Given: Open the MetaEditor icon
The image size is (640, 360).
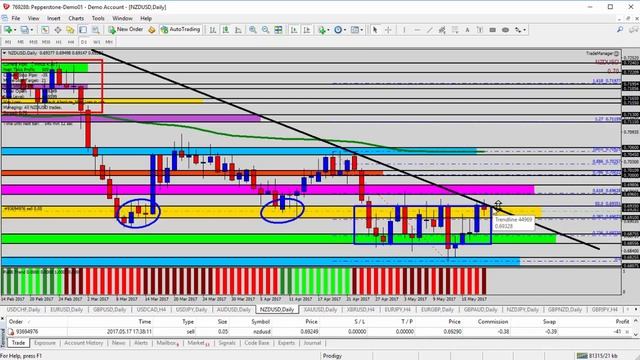Looking at the screenshot, I should [152, 30].
